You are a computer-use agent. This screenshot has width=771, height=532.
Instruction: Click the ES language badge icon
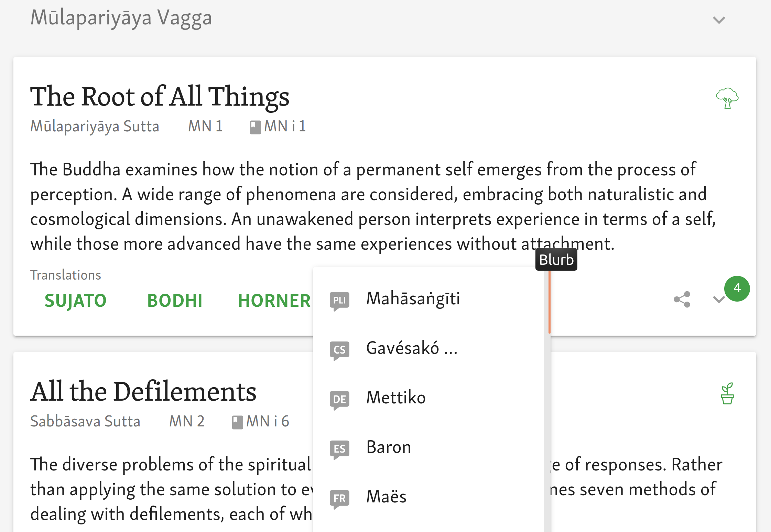[x=339, y=449]
